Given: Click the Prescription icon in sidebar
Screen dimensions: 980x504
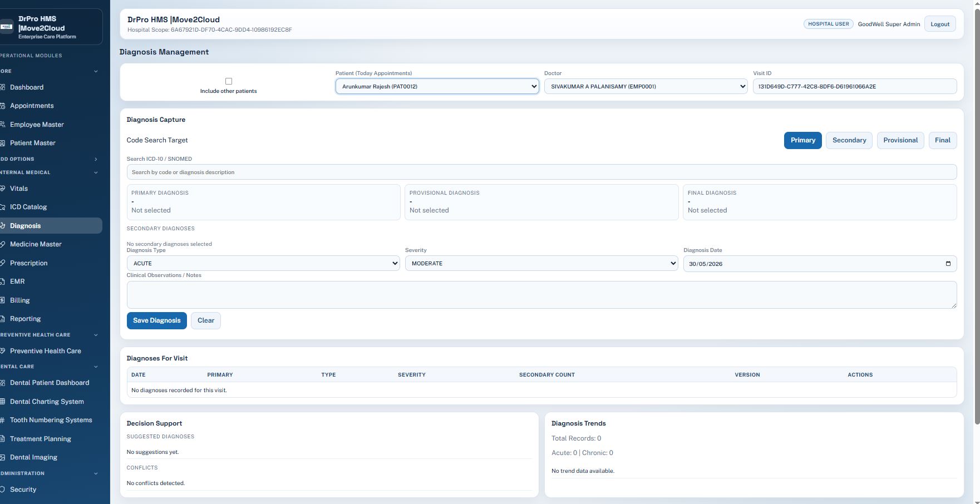Looking at the screenshot, I should pyautogui.click(x=3, y=263).
